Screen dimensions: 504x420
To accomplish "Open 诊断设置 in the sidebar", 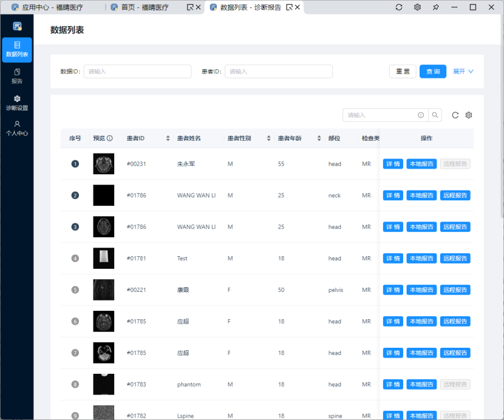I will tap(17, 103).
